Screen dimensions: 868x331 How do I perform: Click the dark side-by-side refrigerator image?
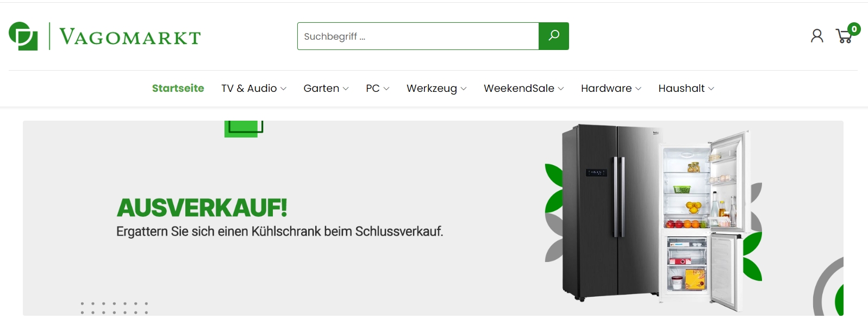pos(610,212)
